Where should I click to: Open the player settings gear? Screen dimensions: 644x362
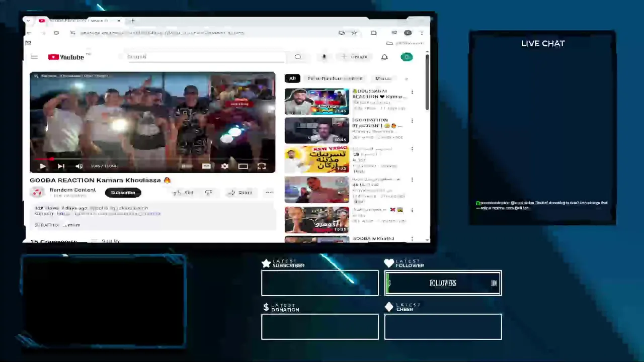coord(225,166)
